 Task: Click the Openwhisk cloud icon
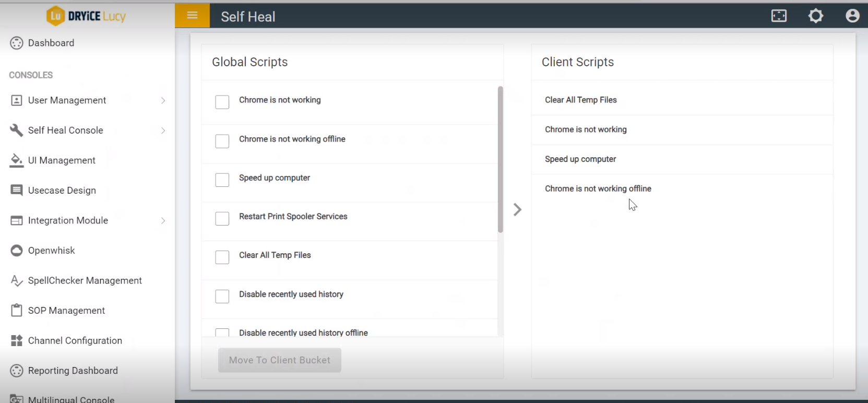point(17,250)
